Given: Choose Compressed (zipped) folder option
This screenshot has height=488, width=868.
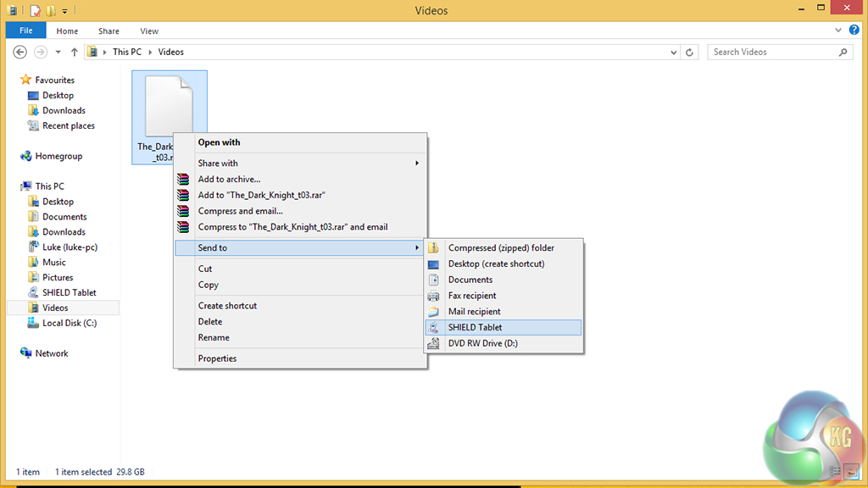Looking at the screenshot, I should click(x=501, y=248).
